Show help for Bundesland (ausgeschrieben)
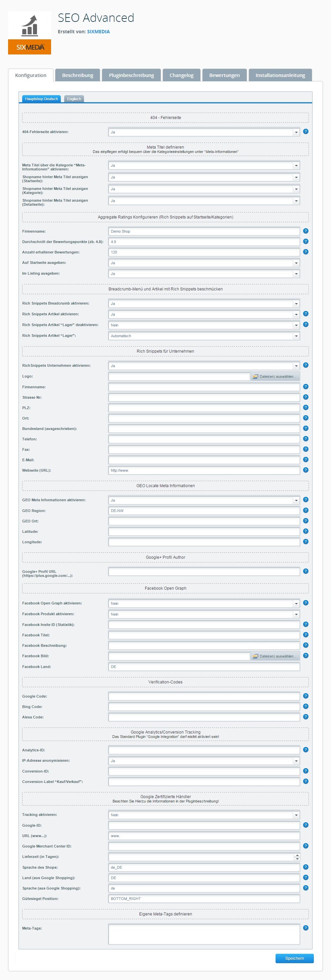 (x=305, y=428)
